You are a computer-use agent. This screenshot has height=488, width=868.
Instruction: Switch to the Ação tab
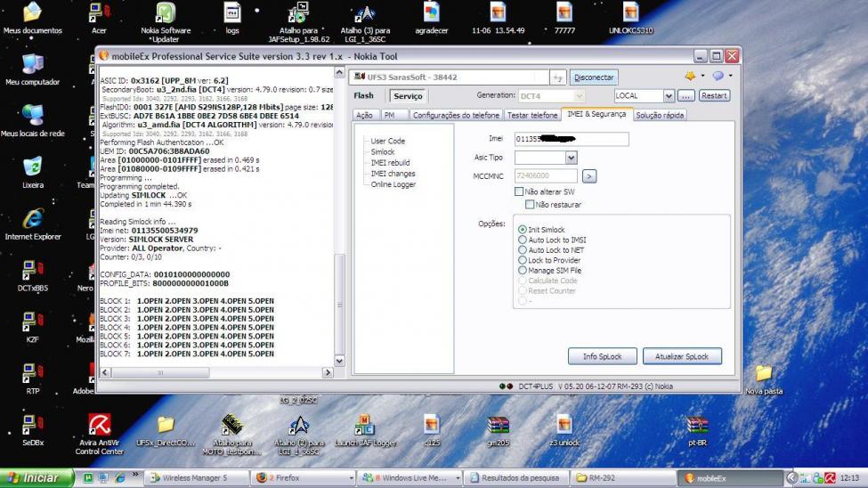(364, 115)
